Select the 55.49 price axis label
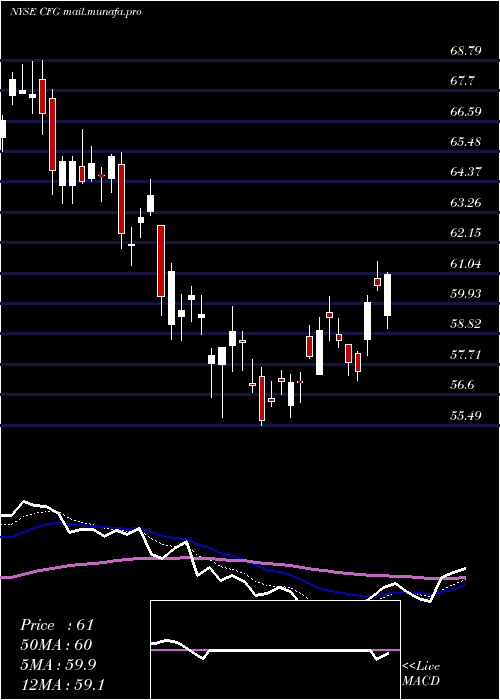This screenshot has width=500, height=700. click(466, 416)
